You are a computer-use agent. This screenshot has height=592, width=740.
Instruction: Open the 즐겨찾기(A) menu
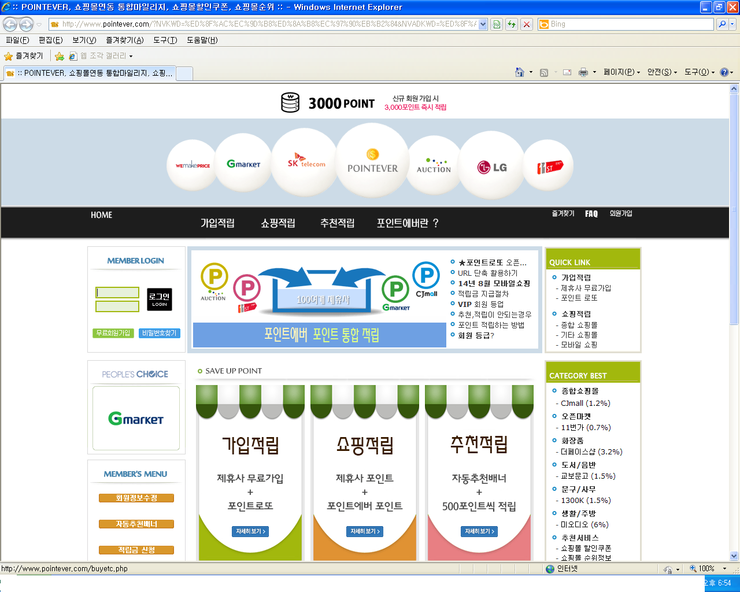(x=125, y=40)
